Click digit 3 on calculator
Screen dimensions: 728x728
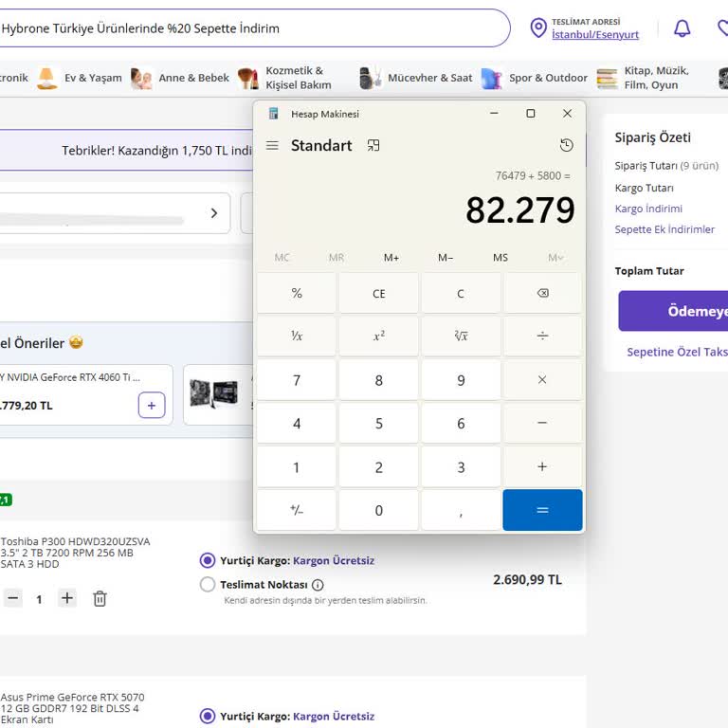[461, 466]
